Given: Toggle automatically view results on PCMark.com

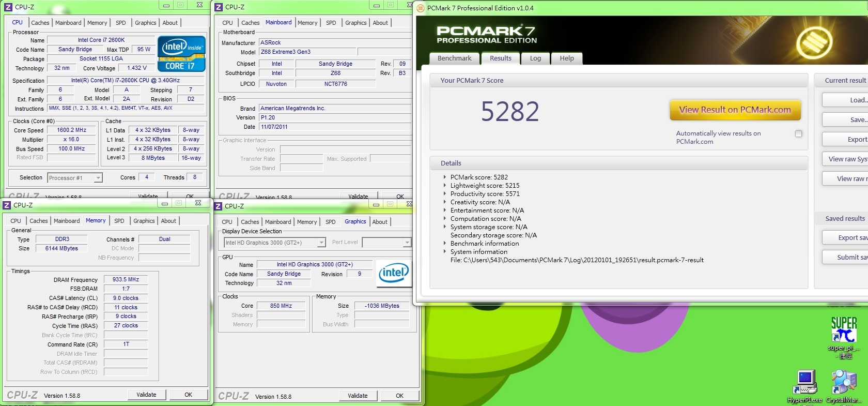Looking at the screenshot, I should (798, 133).
